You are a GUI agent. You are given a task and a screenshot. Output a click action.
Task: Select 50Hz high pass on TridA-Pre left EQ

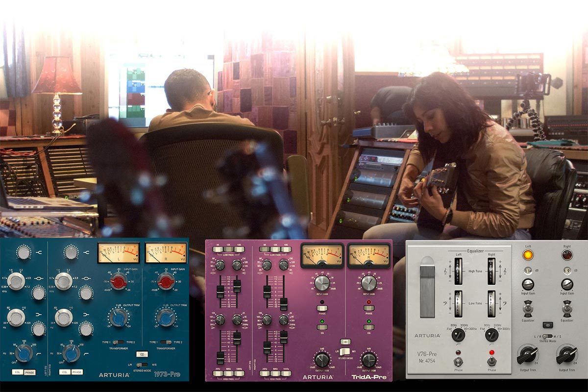(229, 373)
